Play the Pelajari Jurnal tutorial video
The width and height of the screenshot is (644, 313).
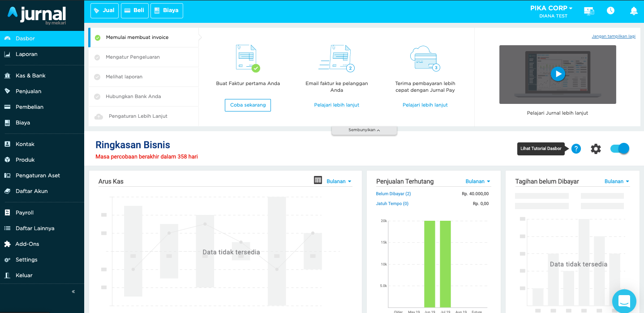pos(558,74)
